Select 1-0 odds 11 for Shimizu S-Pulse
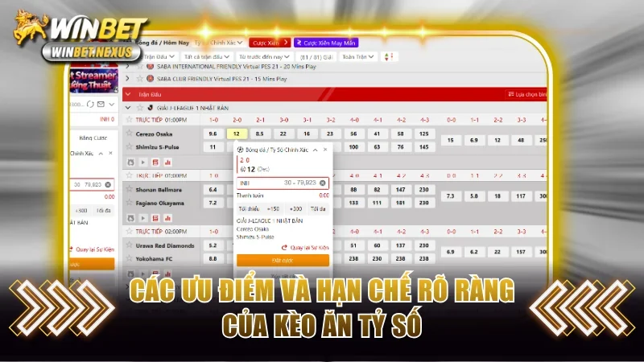Screen dimensions: 644x362 coord(213,147)
